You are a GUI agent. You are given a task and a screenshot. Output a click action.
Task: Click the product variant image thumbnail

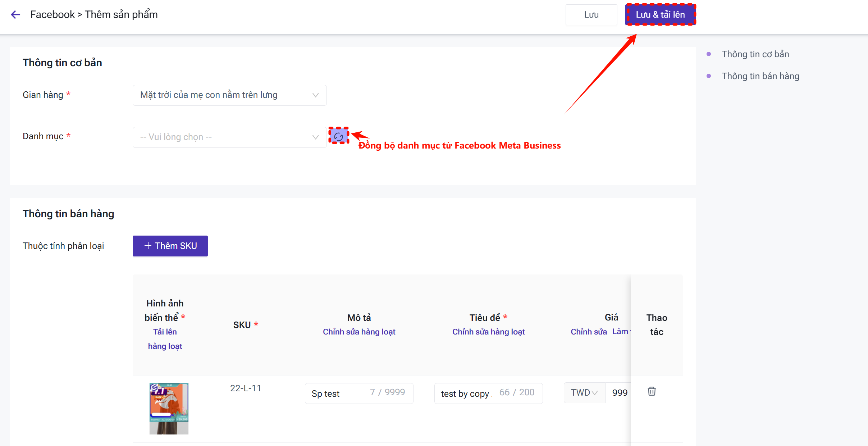169,409
